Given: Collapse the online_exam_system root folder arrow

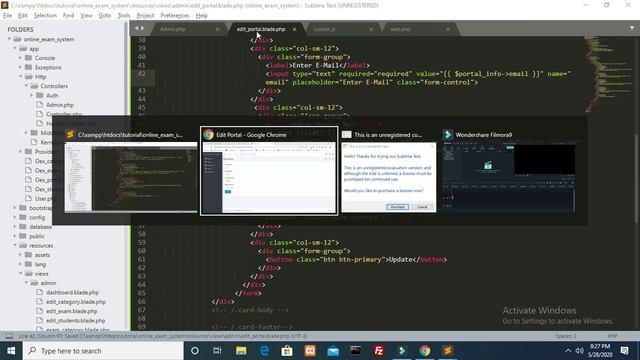Looking at the screenshot, I should coord(9,39).
